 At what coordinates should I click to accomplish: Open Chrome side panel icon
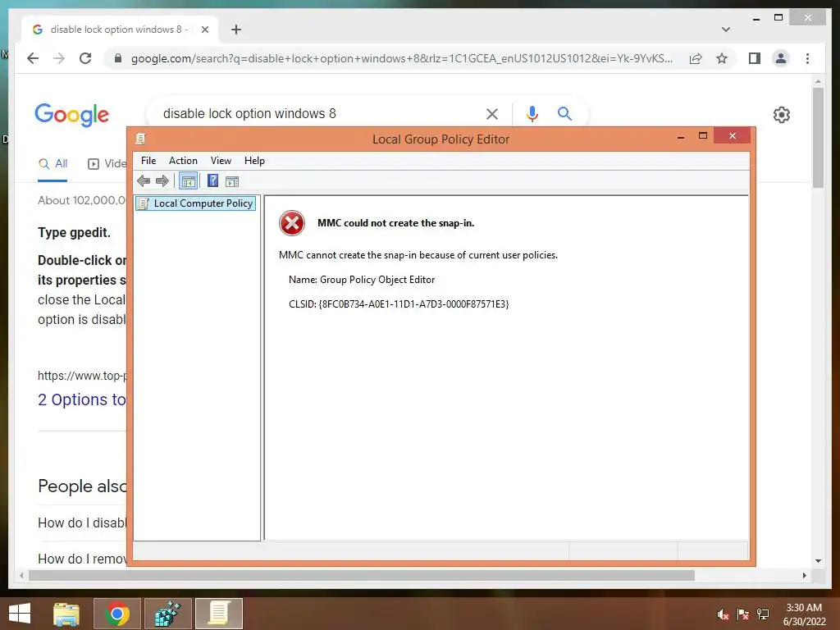coord(755,58)
